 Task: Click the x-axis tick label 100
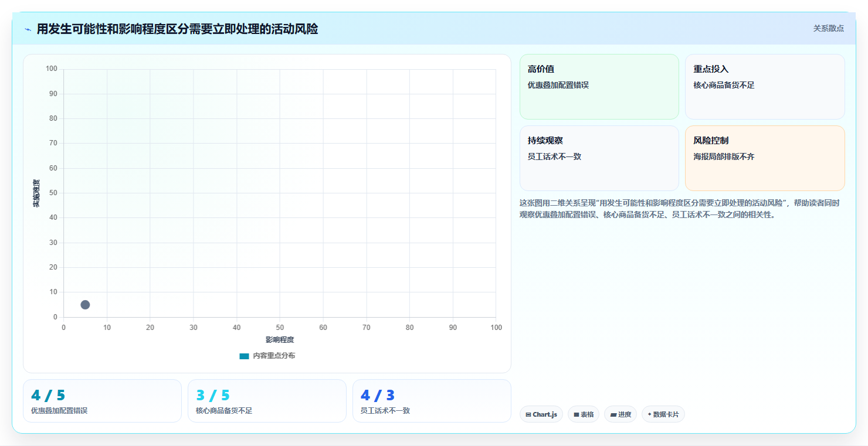(496, 328)
